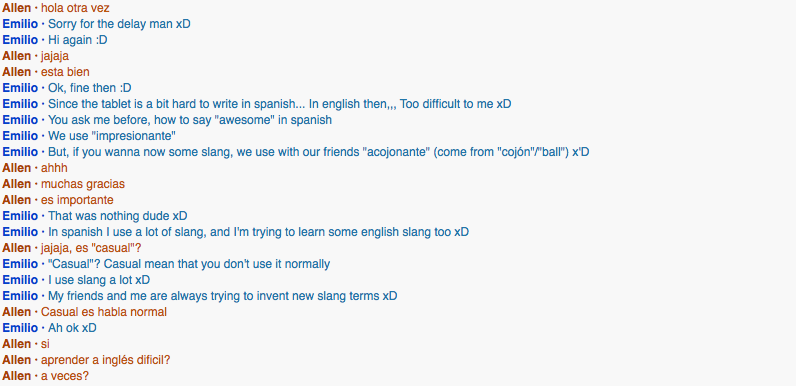Screen dimensions: 796x386
Task: Select the message "Sorry for the delay man xD"
Action: coord(119,24)
